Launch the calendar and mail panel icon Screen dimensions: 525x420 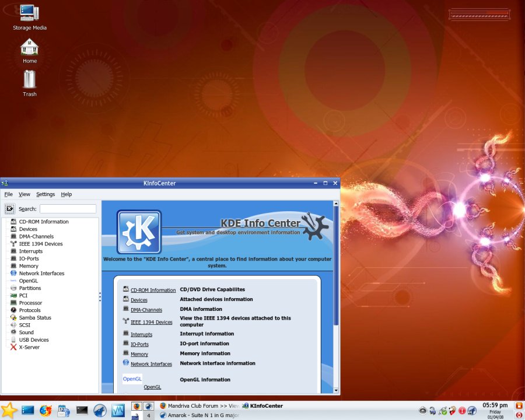(x=64, y=410)
